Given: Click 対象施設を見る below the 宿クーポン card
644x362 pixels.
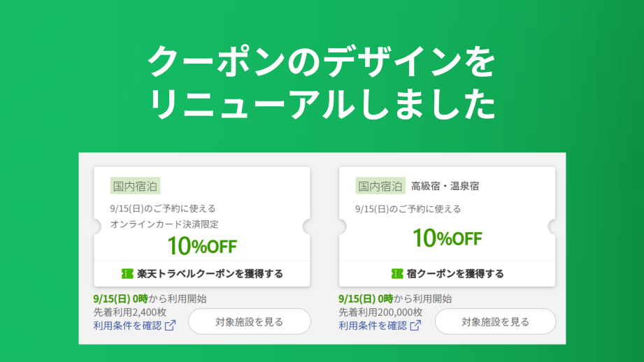Looking at the screenshot, I should point(495,321).
